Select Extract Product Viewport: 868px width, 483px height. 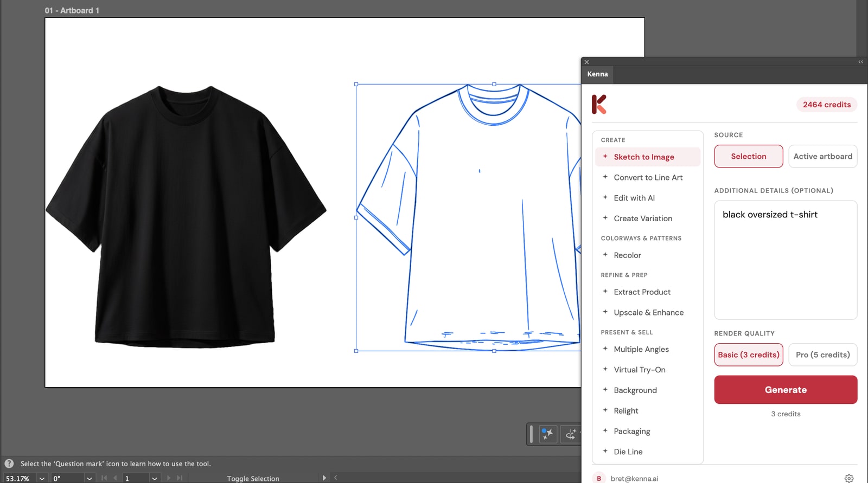click(648, 292)
